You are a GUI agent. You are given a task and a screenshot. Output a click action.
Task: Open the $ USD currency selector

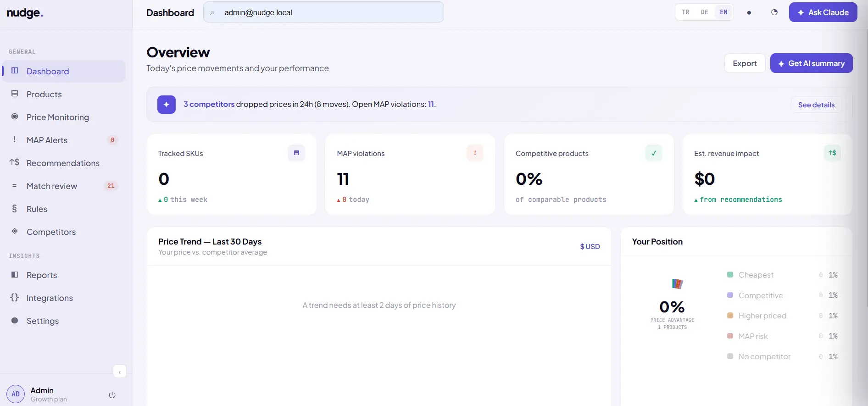pyautogui.click(x=590, y=246)
